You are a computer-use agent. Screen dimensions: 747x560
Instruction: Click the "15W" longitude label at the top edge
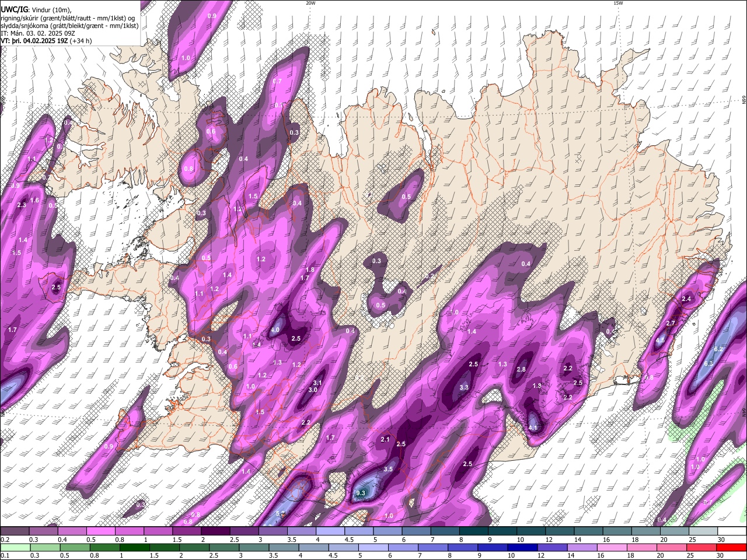(618, 3)
